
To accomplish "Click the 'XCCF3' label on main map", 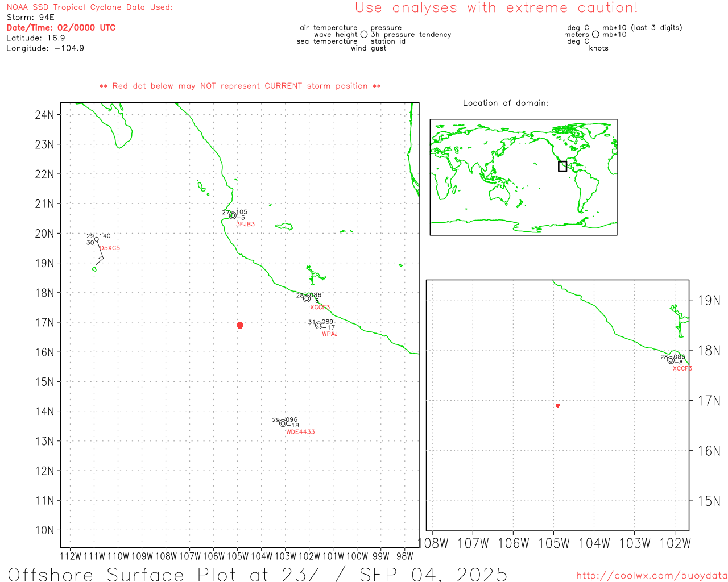I will [320, 307].
